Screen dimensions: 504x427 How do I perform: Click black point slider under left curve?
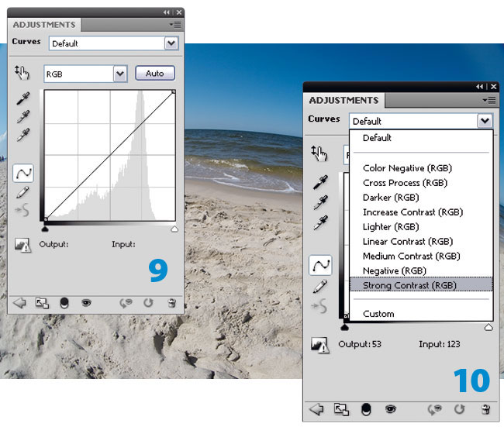[x=45, y=229]
